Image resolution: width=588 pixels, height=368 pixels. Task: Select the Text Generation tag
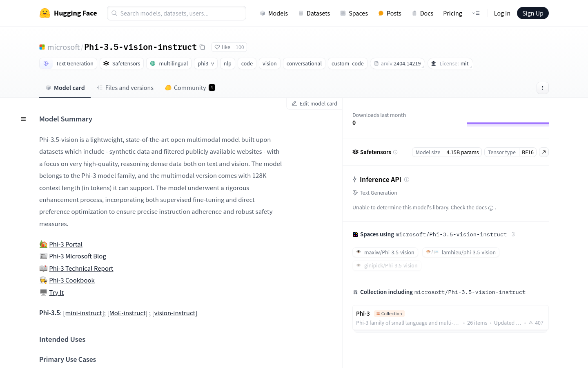click(68, 63)
